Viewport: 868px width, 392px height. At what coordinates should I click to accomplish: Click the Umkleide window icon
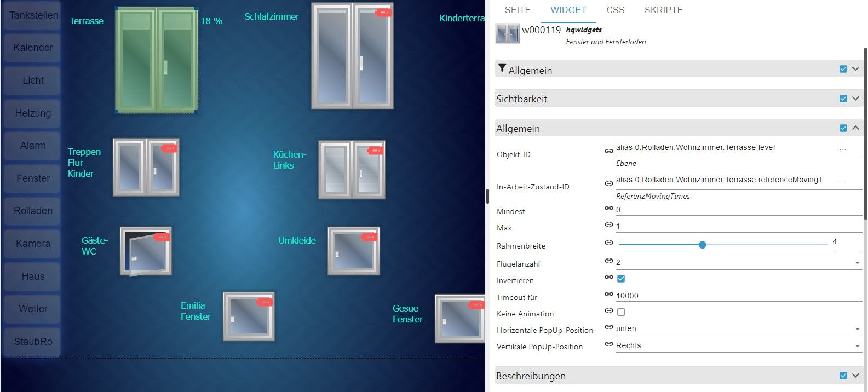353,251
